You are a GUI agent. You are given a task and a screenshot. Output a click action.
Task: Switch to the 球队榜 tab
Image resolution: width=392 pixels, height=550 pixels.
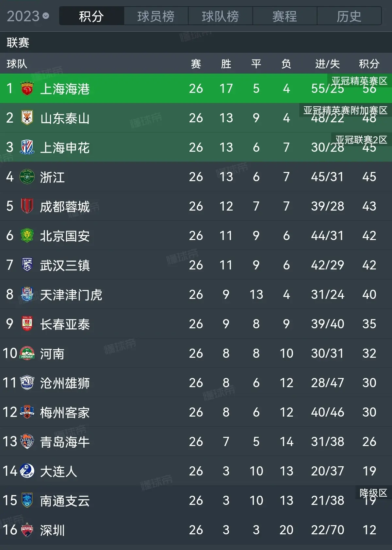220,16
